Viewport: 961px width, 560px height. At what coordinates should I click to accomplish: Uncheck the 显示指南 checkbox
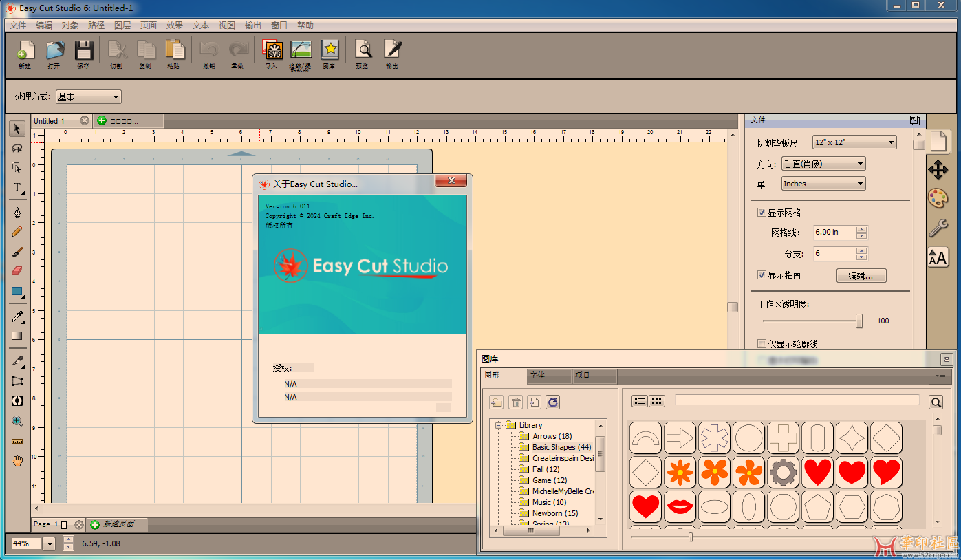point(762,275)
